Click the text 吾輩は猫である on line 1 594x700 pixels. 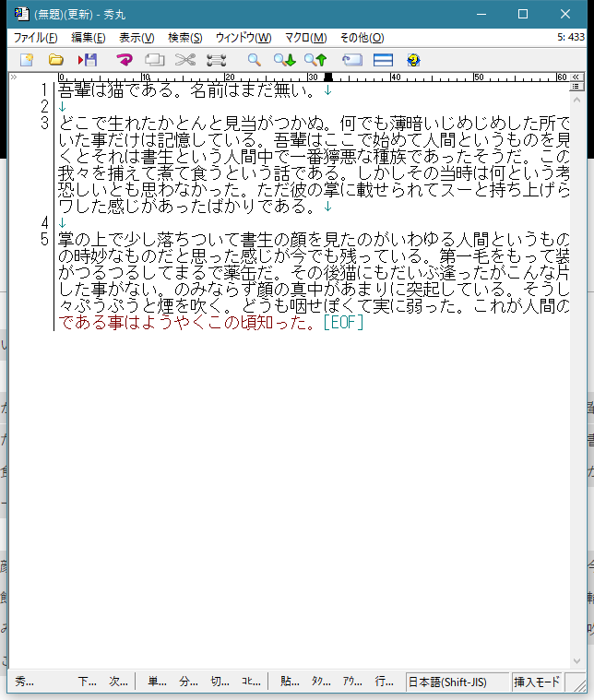[115, 90]
